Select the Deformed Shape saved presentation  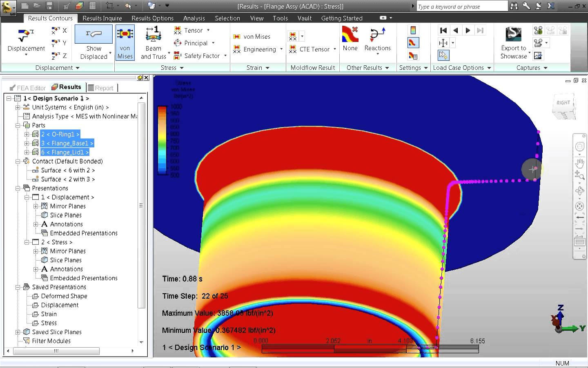point(64,296)
